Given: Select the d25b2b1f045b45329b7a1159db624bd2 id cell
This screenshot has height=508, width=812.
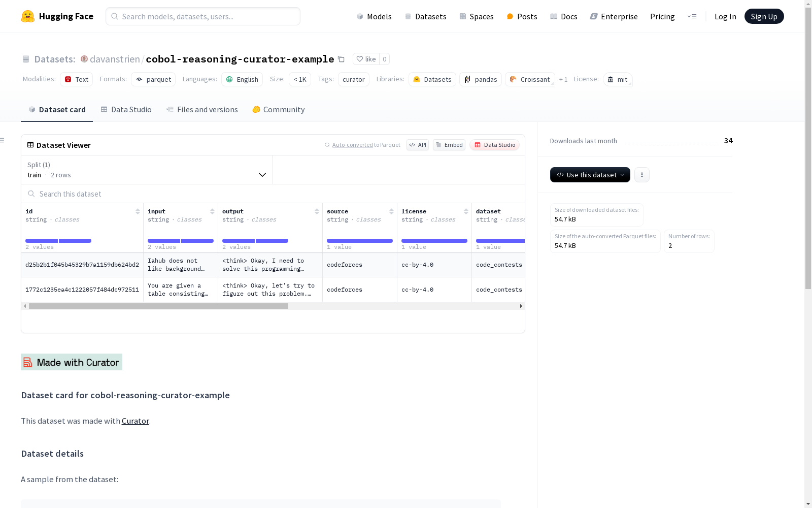Looking at the screenshot, I should point(82,265).
